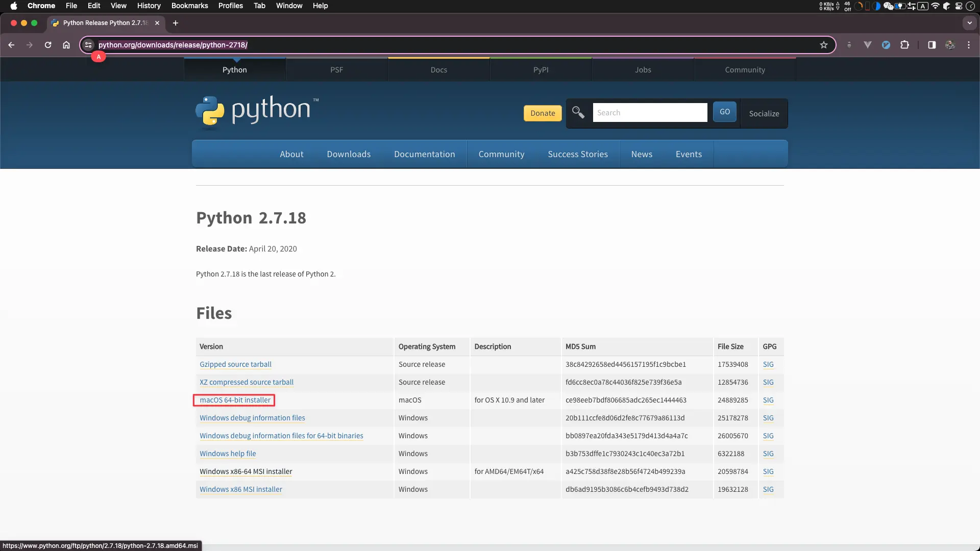This screenshot has height=551, width=980.
Task: Click into the Search input field
Action: (x=650, y=112)
